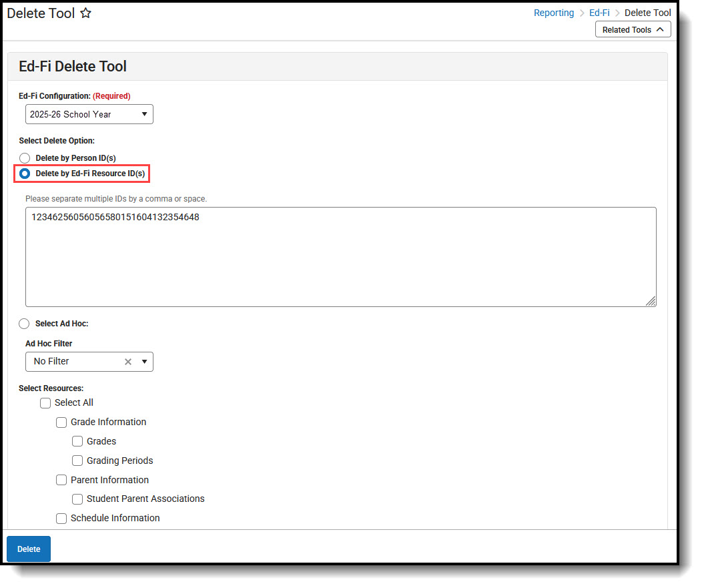Enable the Grades checkbox
Screen dimensions: 702x588
(x=77, y=441)
